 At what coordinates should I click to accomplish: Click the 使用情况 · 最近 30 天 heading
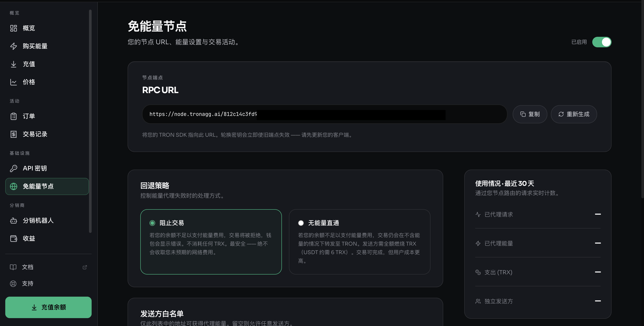pyautogui.click(x=505, y=184)
